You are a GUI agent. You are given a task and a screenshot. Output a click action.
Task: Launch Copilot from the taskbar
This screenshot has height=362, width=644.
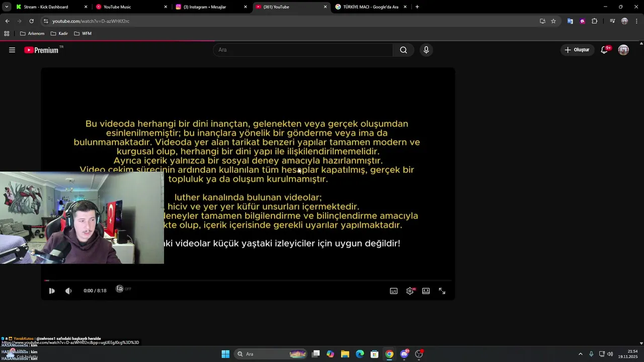click(330, 354)
